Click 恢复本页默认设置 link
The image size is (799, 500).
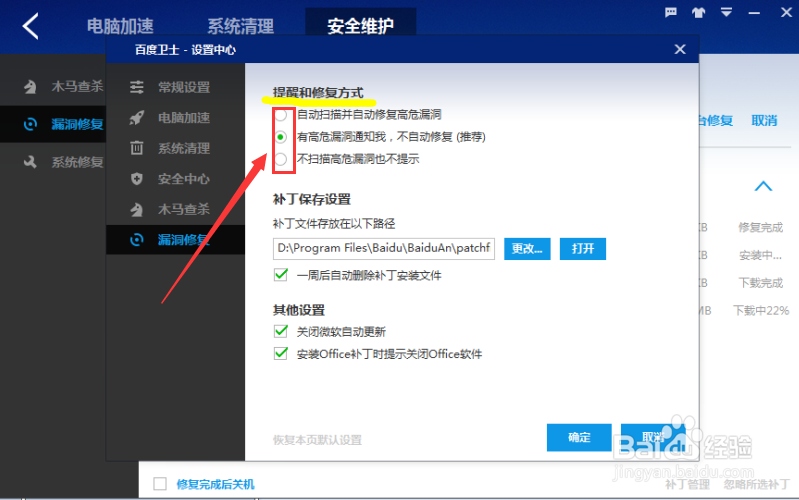pos(317,440)
